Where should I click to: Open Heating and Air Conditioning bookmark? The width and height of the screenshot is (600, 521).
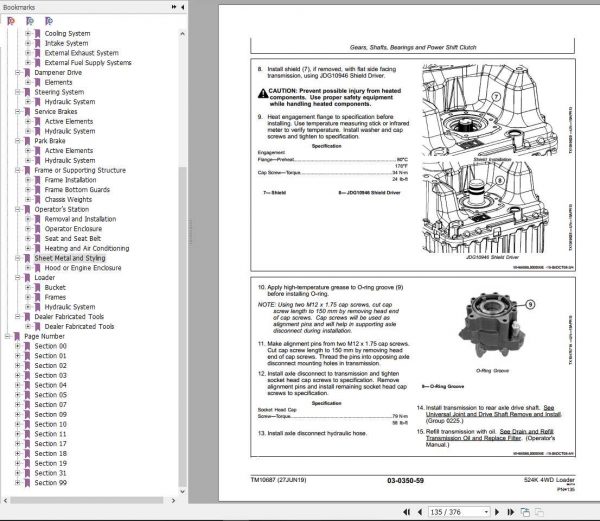tap(87, 248)
